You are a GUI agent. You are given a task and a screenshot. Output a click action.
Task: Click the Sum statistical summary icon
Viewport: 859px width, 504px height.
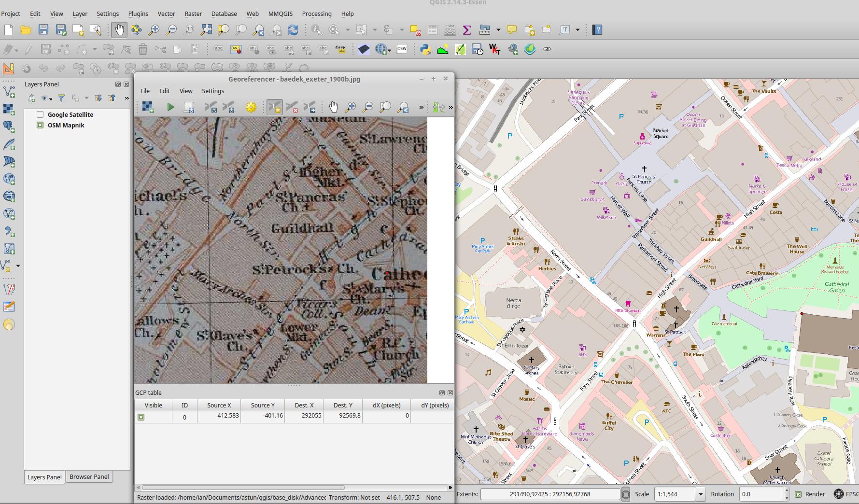[x=467, y=30]
